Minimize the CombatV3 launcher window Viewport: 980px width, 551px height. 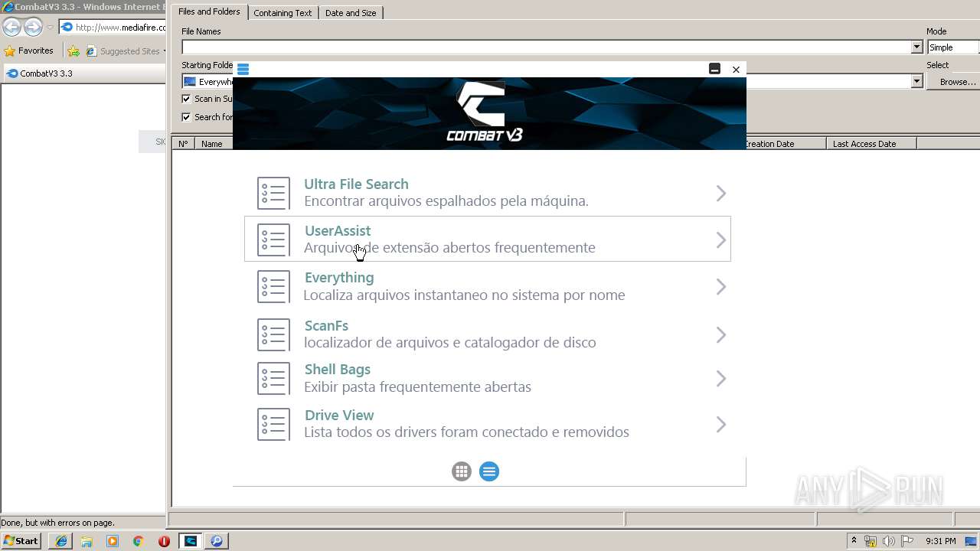point(714,69)
